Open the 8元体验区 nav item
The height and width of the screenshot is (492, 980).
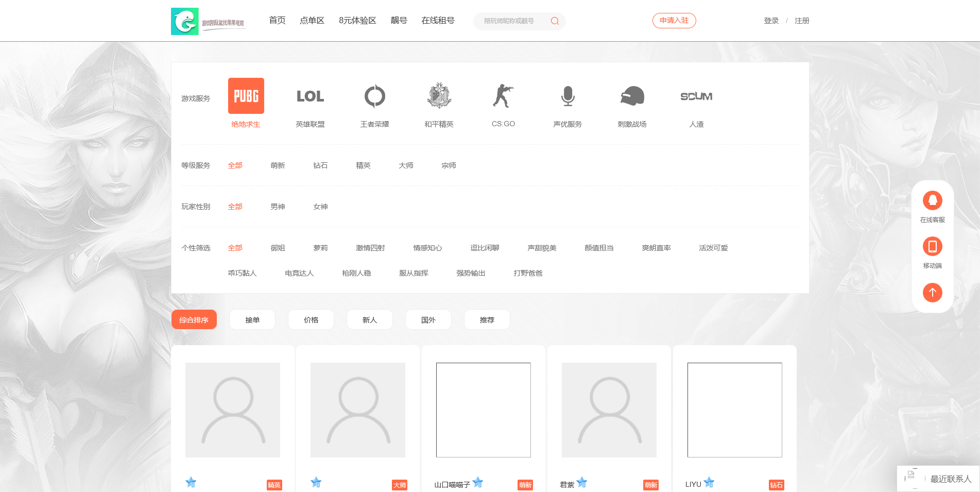click(357, 21)
